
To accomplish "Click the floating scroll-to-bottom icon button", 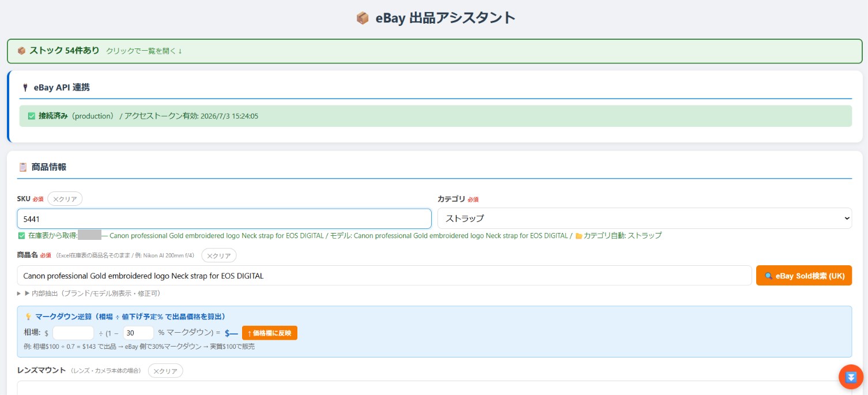I will click(x=851, y=377).
